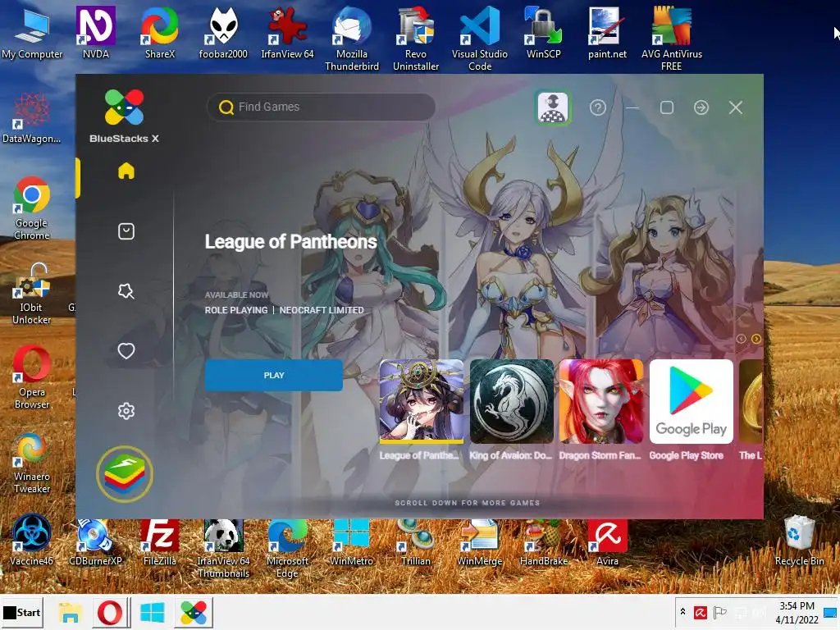Open ShareX desktop shortcut
Image resolution: width=840 pixels, height=630 pixels.
tap(160, 32)
